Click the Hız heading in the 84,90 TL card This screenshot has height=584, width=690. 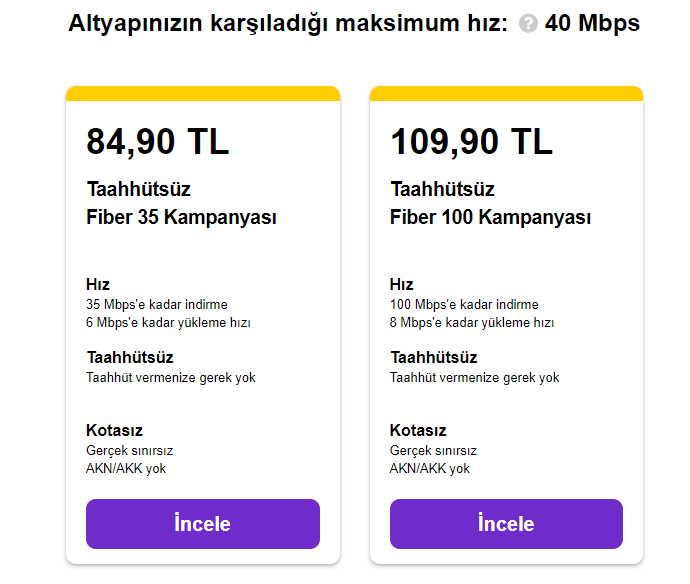[x=98, y=285]
